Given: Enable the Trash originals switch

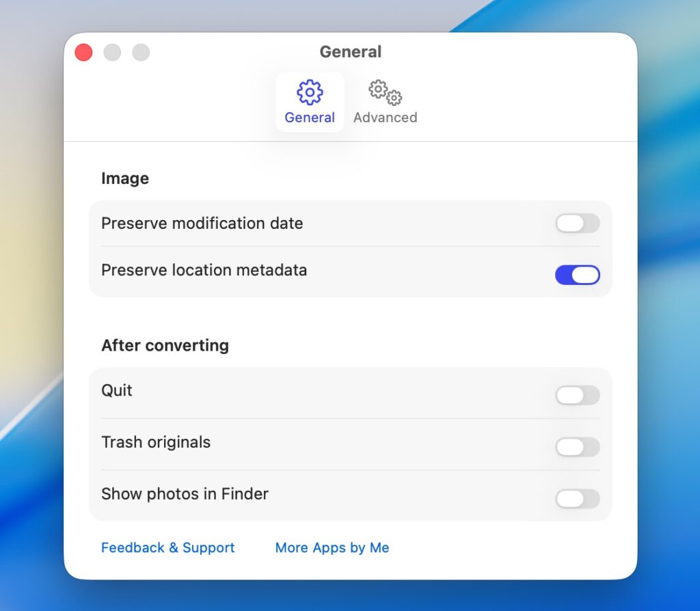Looking at the screenshot, I should pyautogui.click(x=577, y=447).
